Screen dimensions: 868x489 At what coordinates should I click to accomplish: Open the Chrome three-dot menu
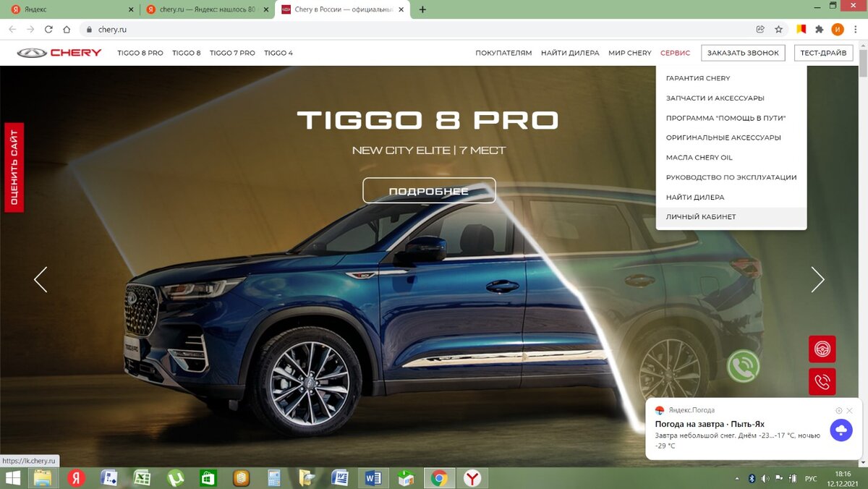(x=856, y=30)
